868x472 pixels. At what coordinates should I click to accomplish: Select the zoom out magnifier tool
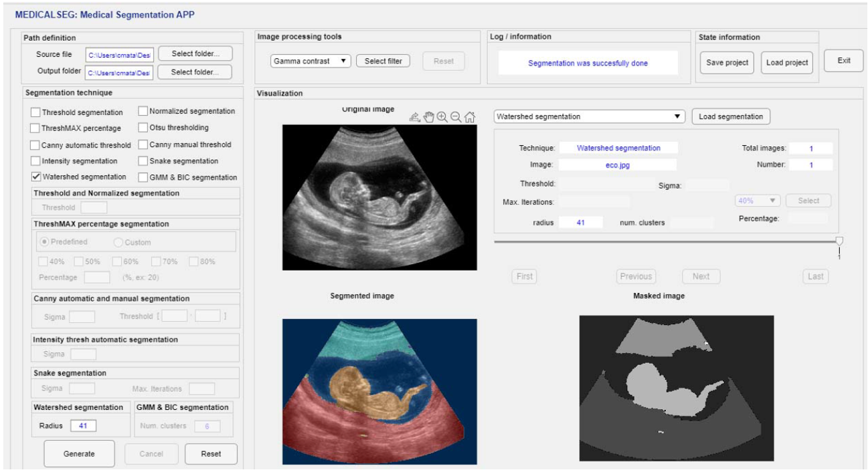pyautogui.click(x=456, y=117)
